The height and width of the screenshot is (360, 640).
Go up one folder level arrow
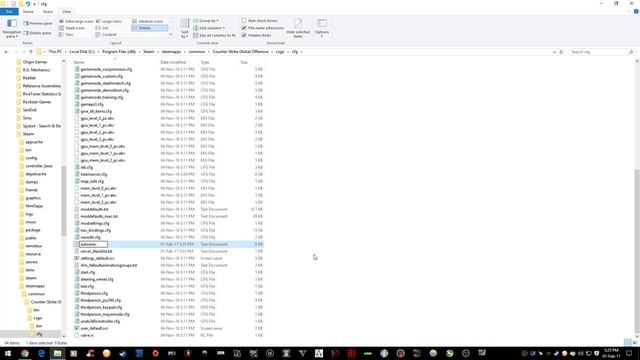tap(31, 52)
